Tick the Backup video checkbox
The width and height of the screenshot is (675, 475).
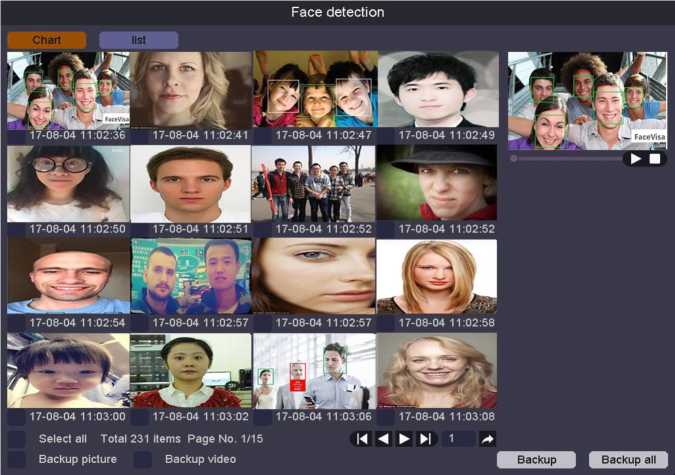pos(143,460)
